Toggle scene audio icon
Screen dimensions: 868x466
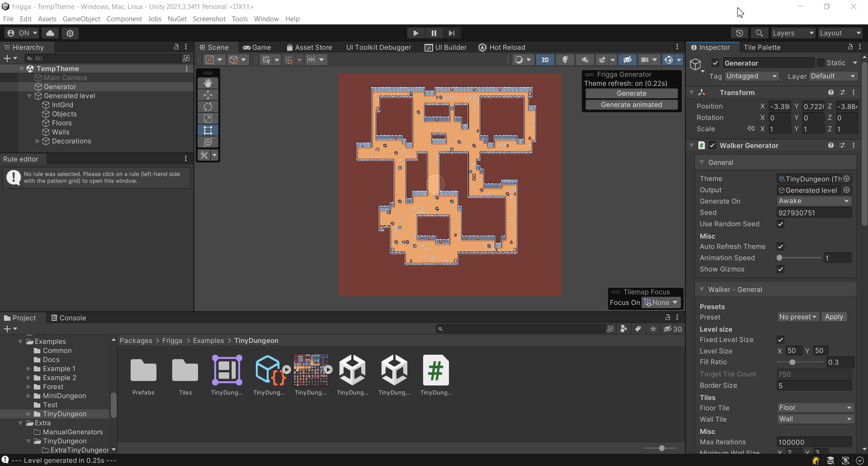(585, 60)
